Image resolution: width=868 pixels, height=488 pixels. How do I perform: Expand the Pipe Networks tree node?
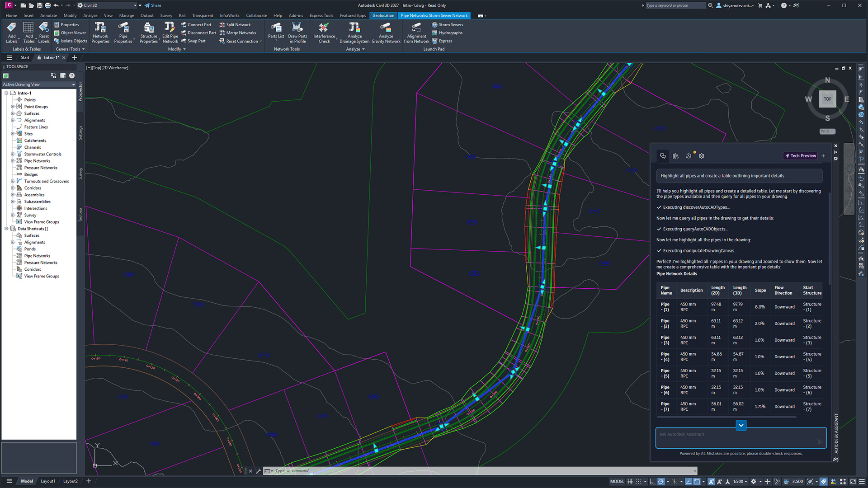(13, 161)
